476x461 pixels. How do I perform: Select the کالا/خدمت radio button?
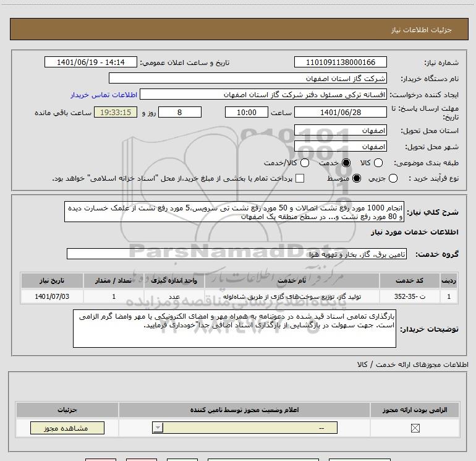tap(305, 163)
